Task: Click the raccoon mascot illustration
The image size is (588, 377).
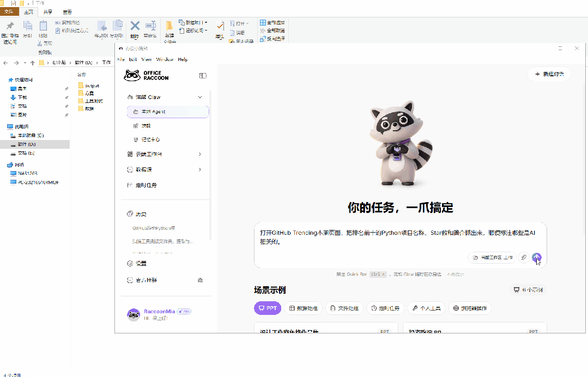Action: [x=400, y=143]
